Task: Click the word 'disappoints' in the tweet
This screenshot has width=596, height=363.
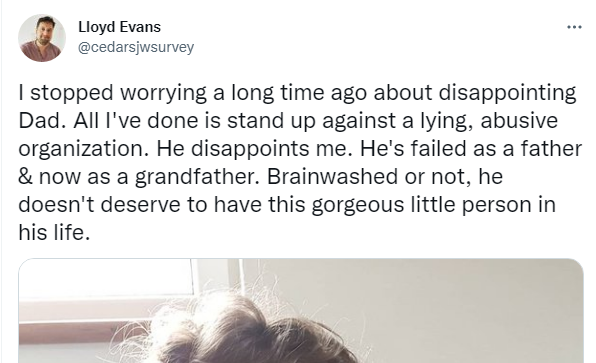Action: pos(250,149)
